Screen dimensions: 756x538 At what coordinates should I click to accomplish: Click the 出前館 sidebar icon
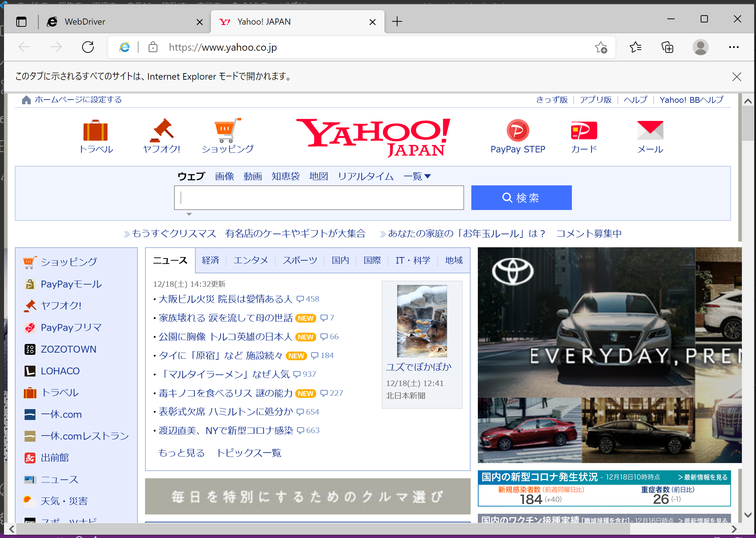30,458
